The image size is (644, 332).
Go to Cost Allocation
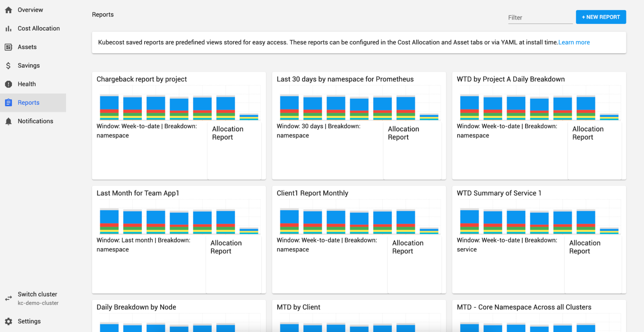39,29
